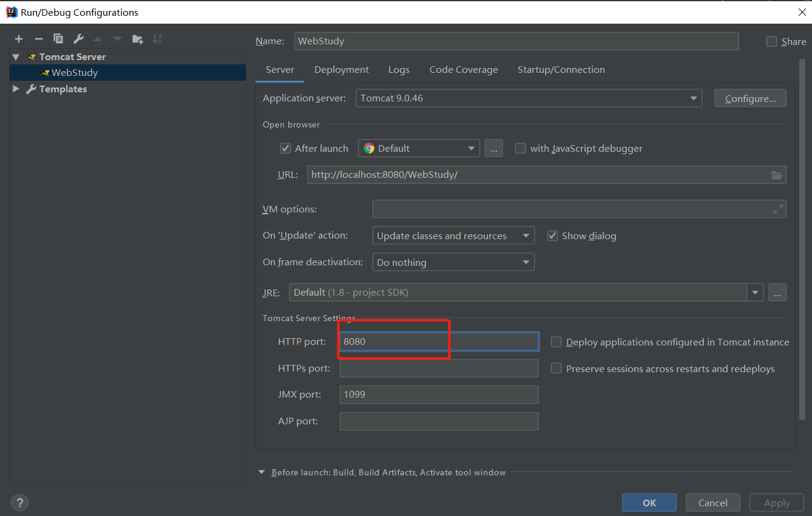812x516 pixels.
Task: Switch to the Deployment tab
Action: [342, 70]
